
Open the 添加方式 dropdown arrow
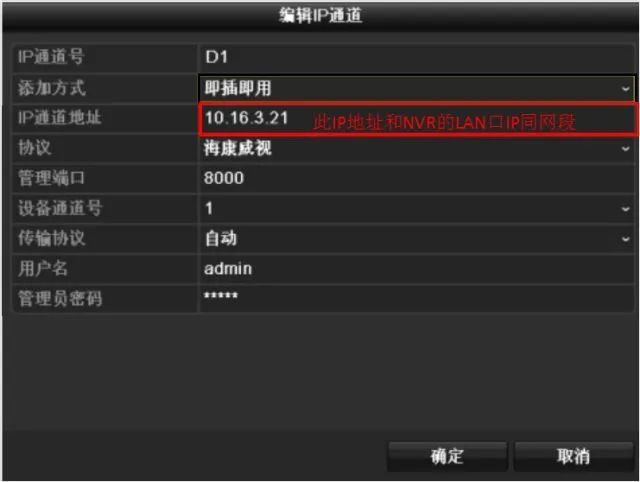[625, 88]
